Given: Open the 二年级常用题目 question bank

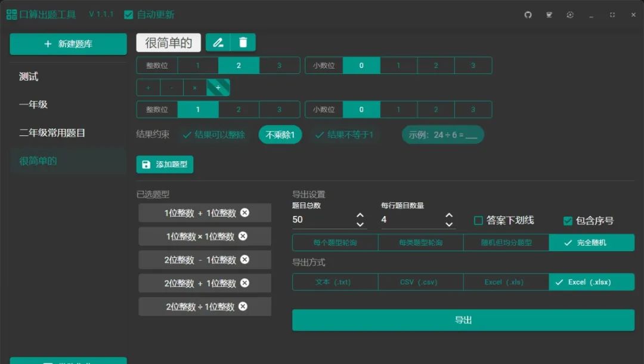Looking at the screenshot, I should tap(68, 132).
